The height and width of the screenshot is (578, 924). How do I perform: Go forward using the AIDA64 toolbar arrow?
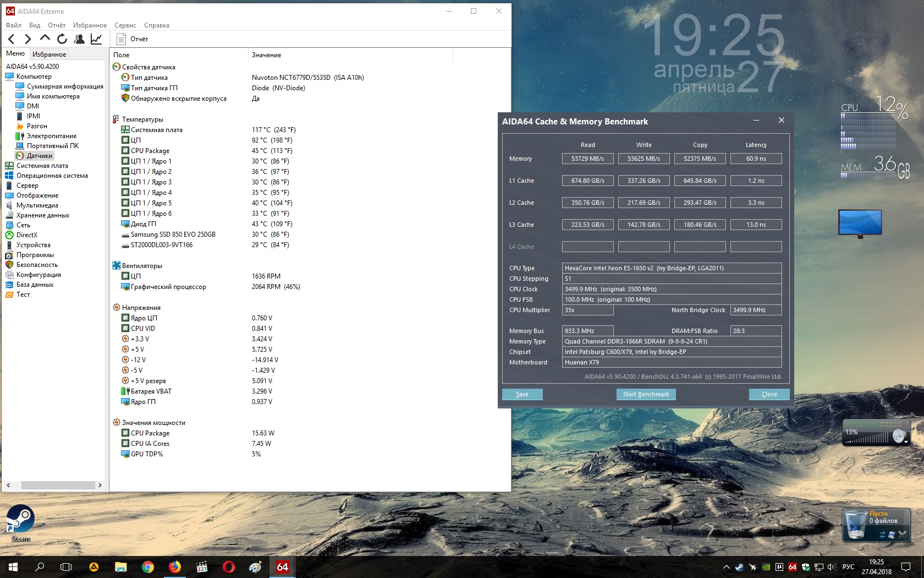click(28, 39)
